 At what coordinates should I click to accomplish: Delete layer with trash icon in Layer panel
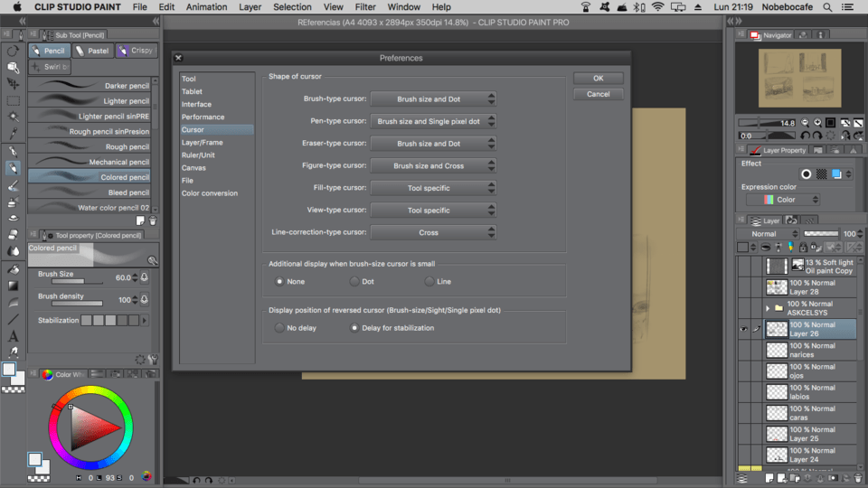click(x=858, y=478)
